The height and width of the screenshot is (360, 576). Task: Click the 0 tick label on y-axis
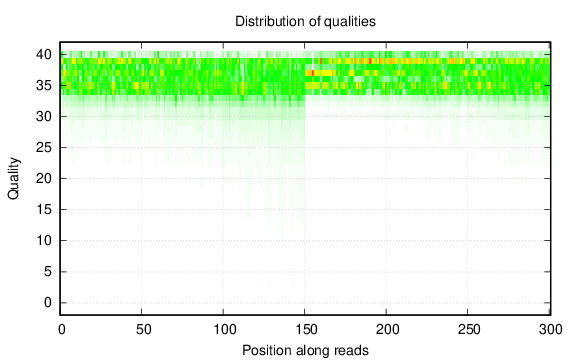click(48, 303)
